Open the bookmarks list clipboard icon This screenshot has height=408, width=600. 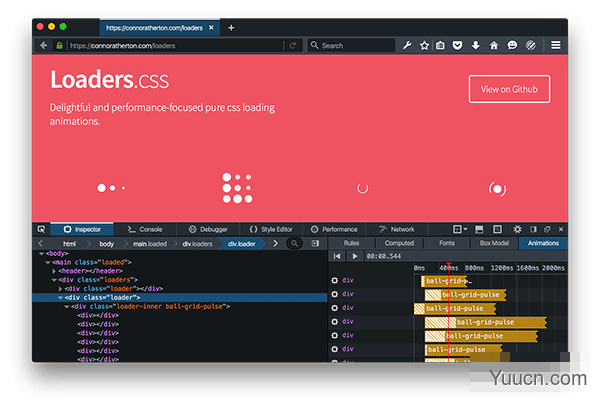tap(440, 46)
